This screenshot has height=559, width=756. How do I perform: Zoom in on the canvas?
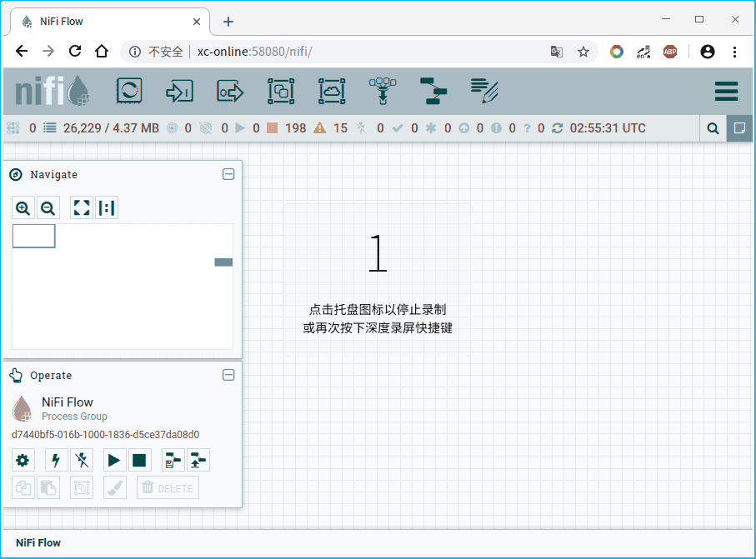click(23, 207)
